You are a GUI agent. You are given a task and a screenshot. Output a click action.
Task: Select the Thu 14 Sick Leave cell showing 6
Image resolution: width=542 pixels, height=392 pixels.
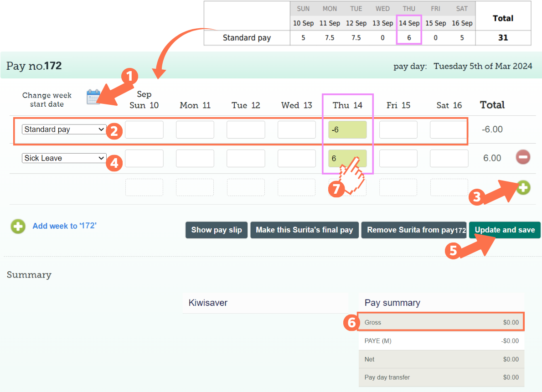click(347, 158)
